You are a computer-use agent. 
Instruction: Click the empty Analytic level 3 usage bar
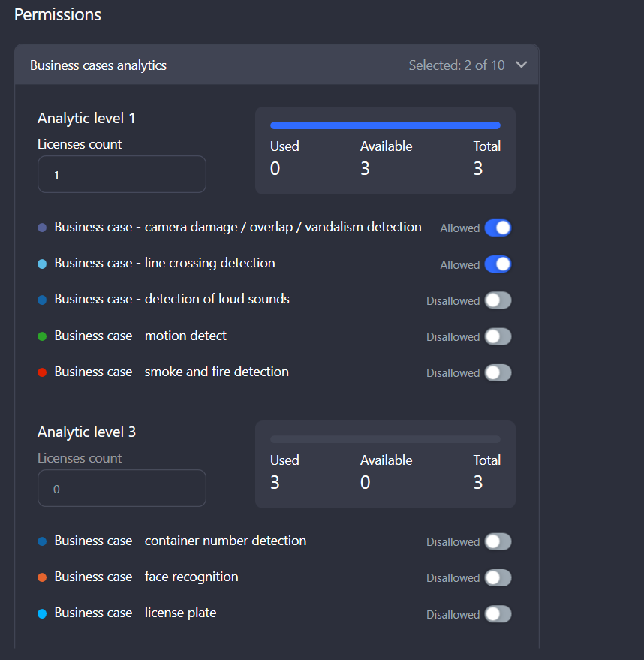point(385,439)
